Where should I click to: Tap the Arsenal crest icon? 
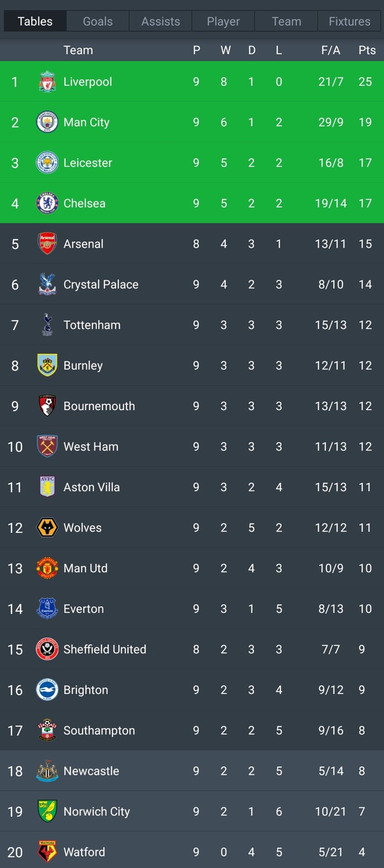tap(47, 244)
